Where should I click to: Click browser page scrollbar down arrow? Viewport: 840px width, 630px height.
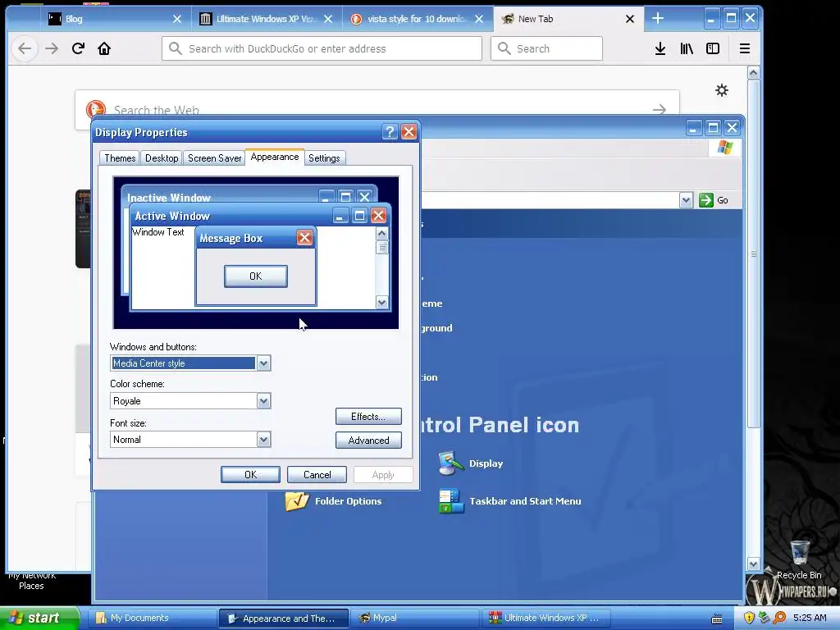(x=753, y=564)
